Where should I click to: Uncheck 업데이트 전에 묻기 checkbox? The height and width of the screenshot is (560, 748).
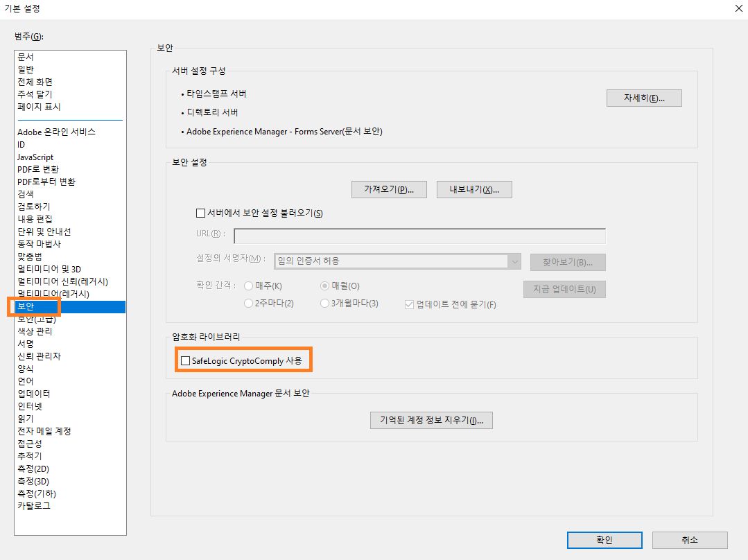409,305
